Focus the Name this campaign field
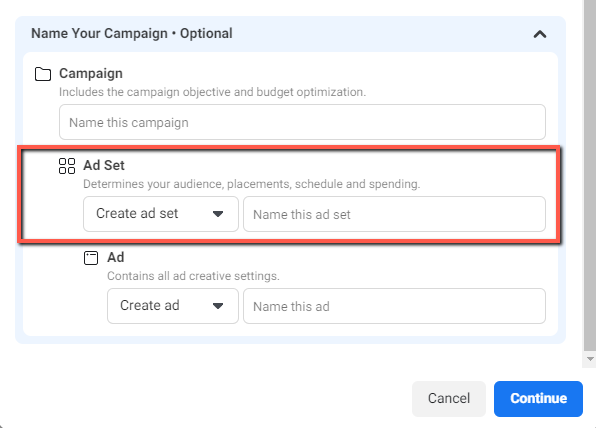The width and height of the screenshot is (596, 428). (x=302, y=122)
